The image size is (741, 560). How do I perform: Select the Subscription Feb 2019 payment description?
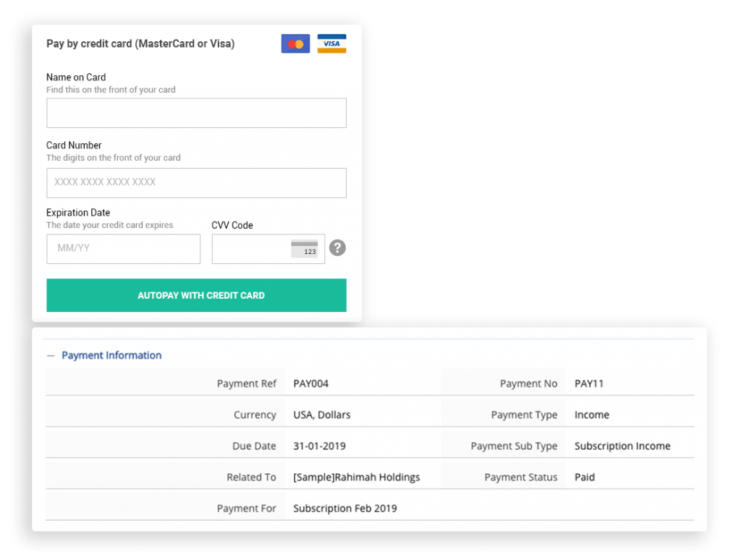click(344, 508)
